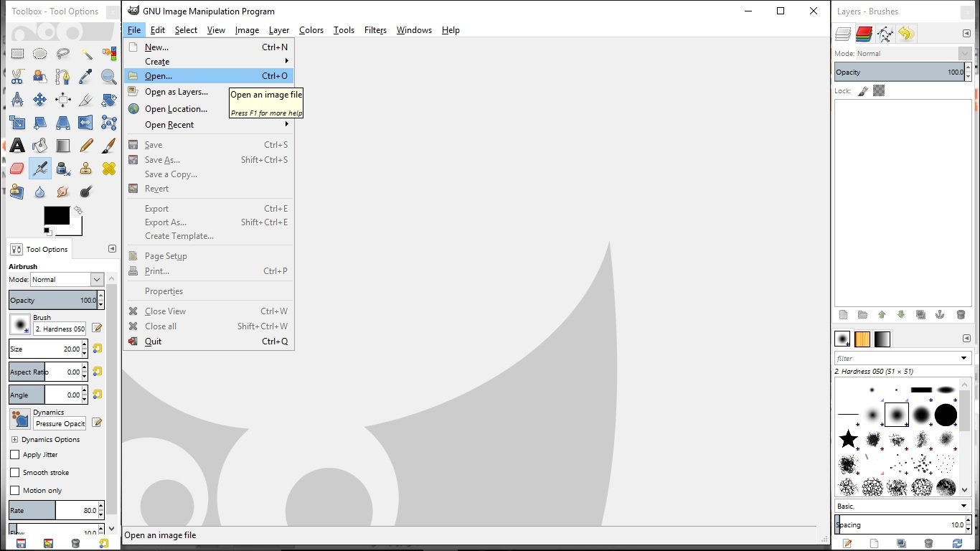This screenshot has height=551, width=980.
Task: Click the anchor floating layer icon
Action: pyautogui.click(x=940, y=315)
